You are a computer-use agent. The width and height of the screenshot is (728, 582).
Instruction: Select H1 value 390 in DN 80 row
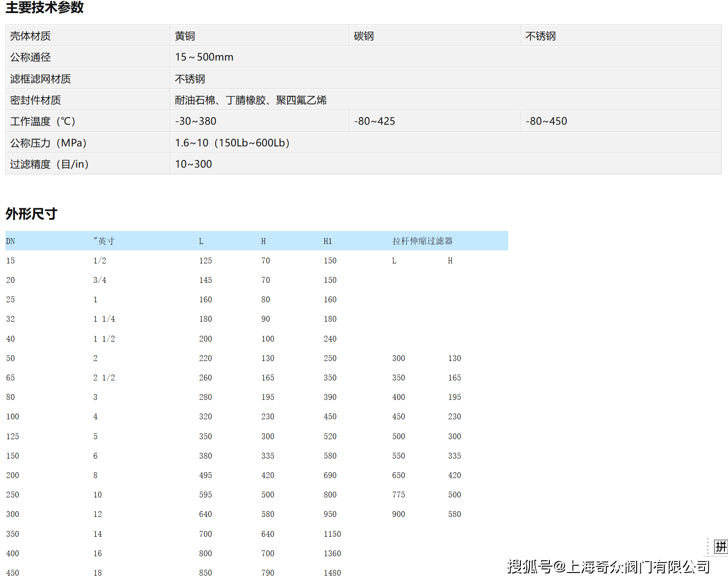tap(330, 397)
